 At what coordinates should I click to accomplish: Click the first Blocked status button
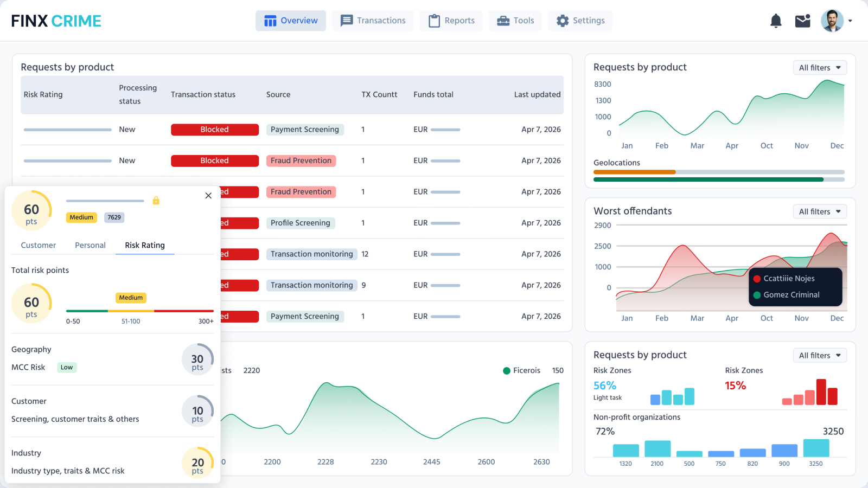point(214,129)
